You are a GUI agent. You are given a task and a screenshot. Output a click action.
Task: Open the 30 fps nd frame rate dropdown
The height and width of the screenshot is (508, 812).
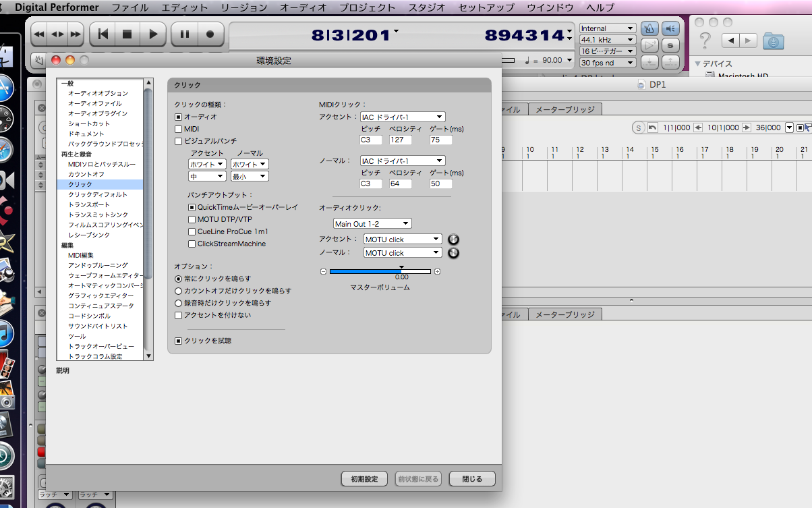[x=608, y=62]
